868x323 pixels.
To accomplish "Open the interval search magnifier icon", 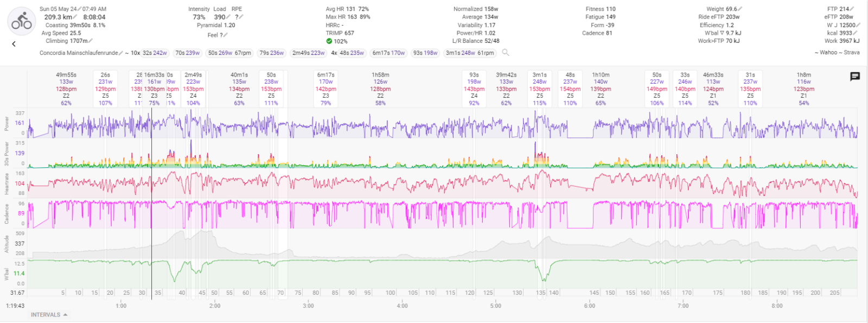I will tap(506, 53).
